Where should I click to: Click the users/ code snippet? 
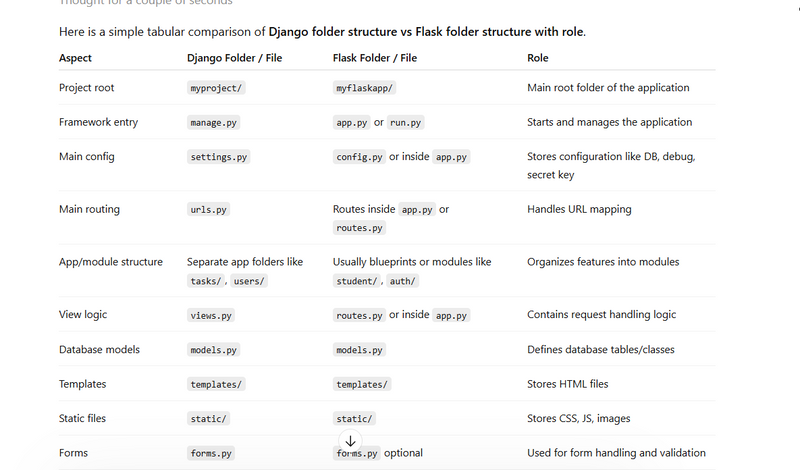point(250,281)
